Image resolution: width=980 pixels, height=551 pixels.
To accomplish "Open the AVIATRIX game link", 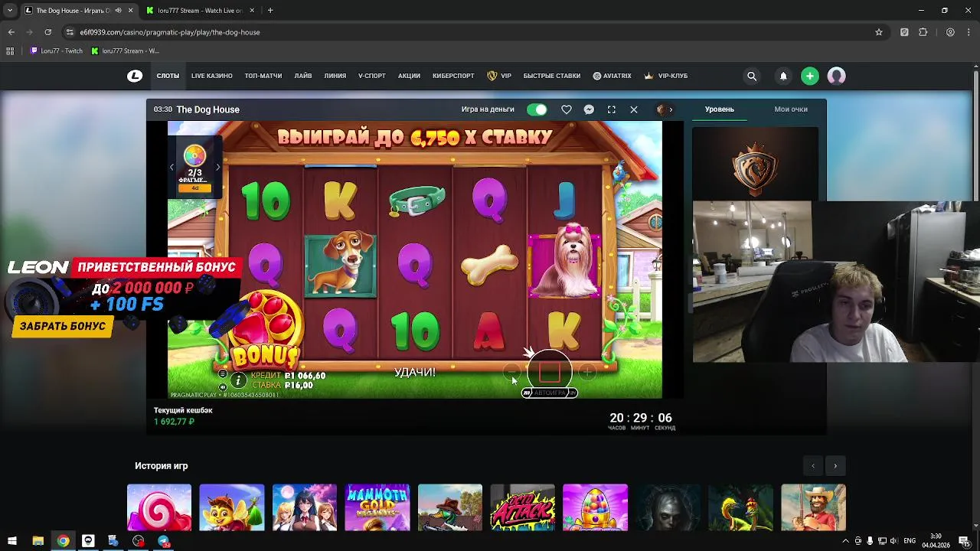I will tap(612, 76).
